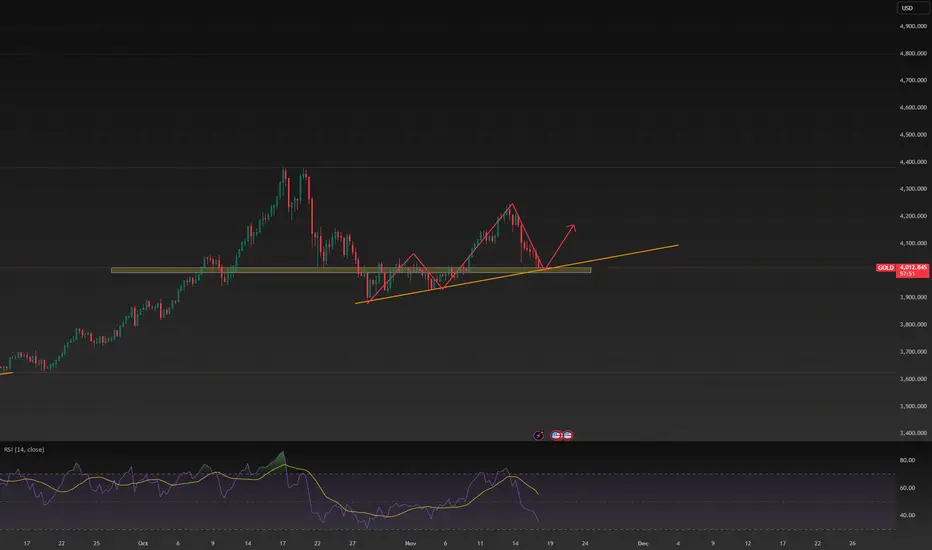Select the yellow horizontal support zone rectangle
This screenshot has width=932, height=550.
tap(351, 270)
